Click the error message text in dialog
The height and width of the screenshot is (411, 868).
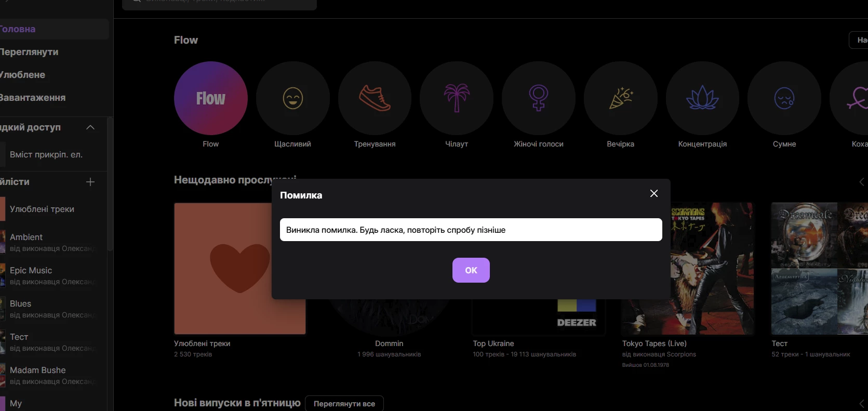(x=396, y=230)
